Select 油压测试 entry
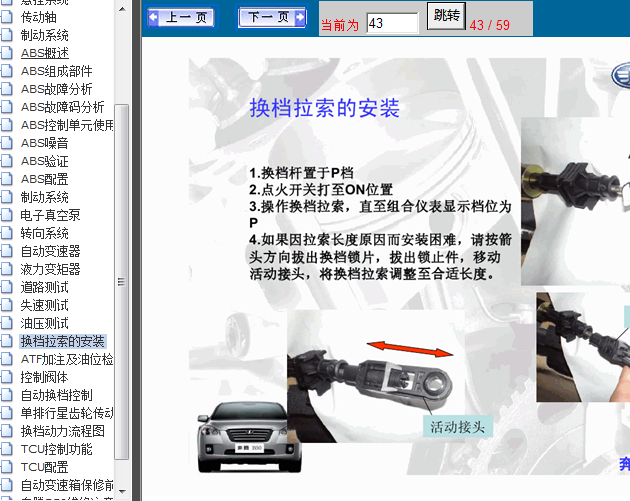Image resolution: width=630 pixels, height=501 pixels. 45,323
